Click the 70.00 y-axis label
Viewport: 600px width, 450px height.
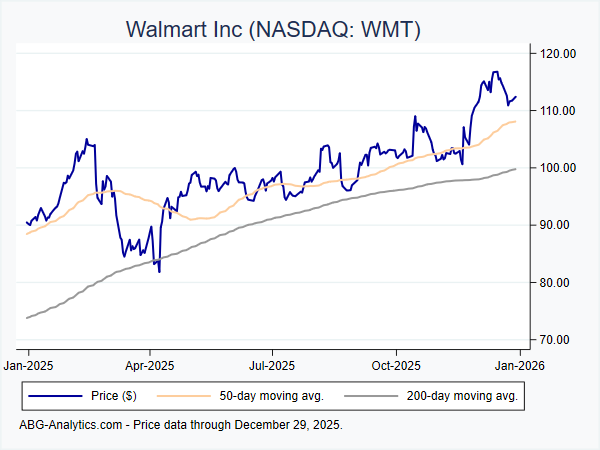tap(553, 340)
